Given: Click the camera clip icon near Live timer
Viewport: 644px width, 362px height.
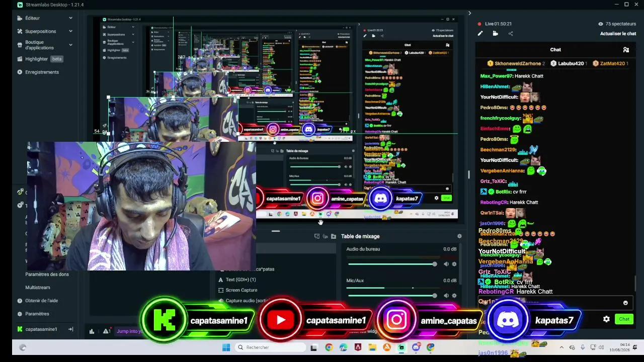Looking at the screenshot, I should (x=496, y=34).
